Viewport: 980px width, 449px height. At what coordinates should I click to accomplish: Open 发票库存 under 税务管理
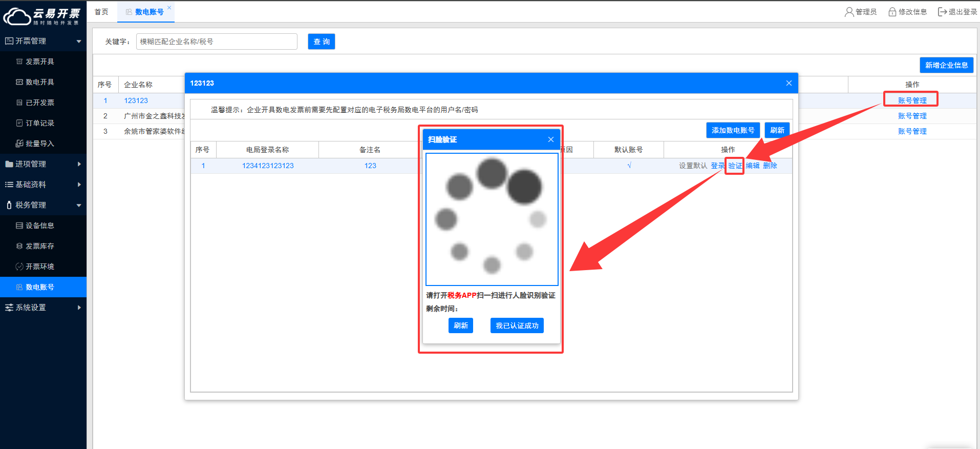tap(40, 246)
